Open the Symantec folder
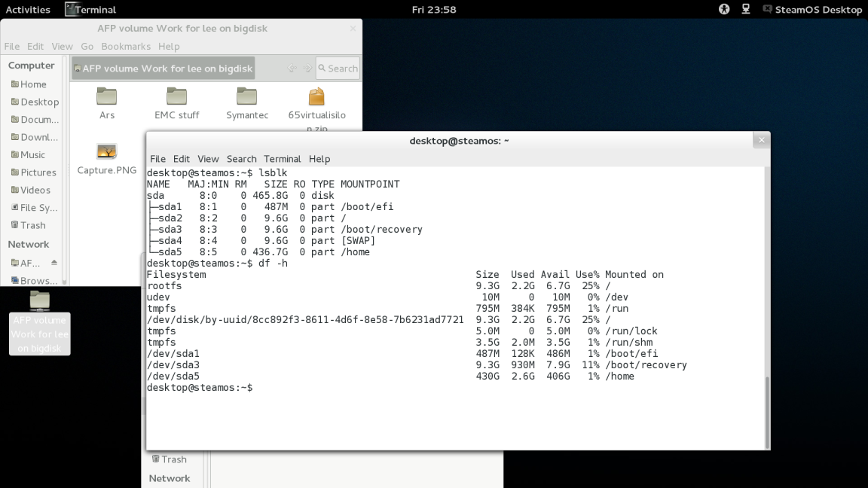Viewport: 868px width, 488px height. 246,98
